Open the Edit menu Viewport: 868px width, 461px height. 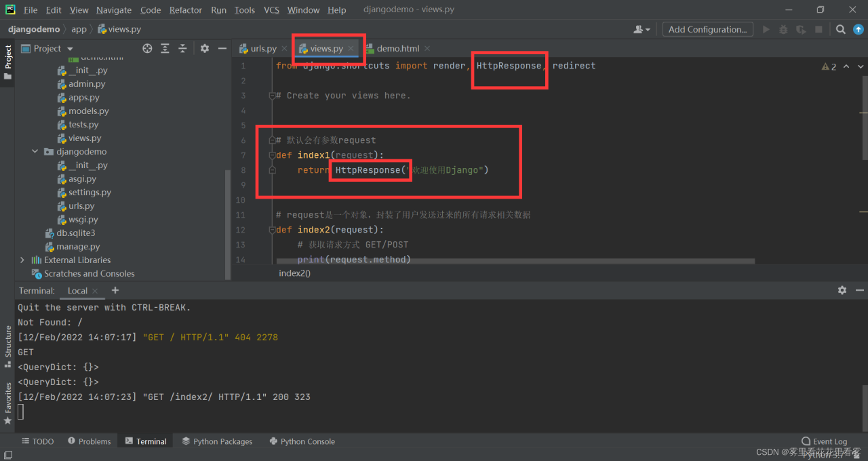[54, 10]
